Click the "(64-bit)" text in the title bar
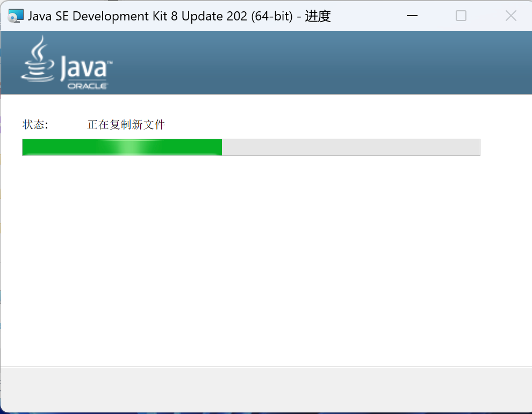532x414 pixels. (270, 16)
